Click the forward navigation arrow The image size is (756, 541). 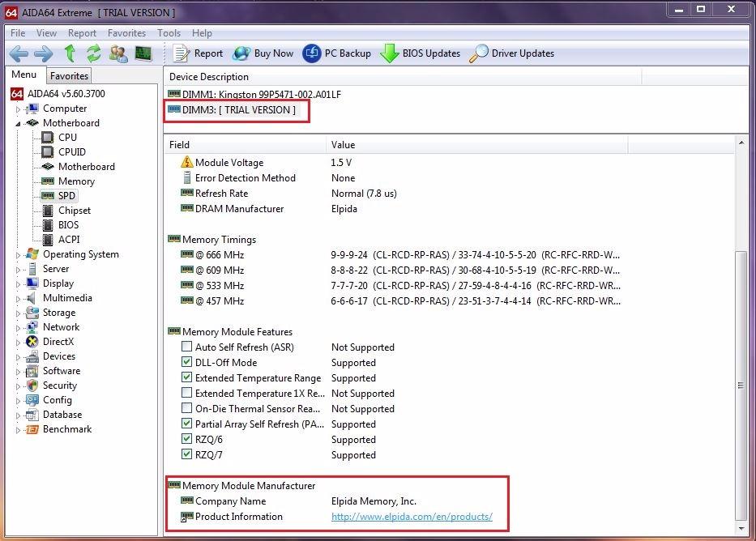pyautogui.click(x=43, y=53)
